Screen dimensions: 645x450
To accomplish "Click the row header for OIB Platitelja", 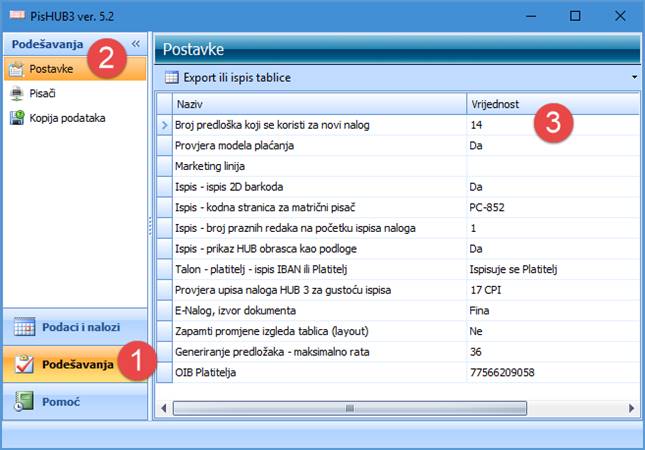I will point(165,372).
